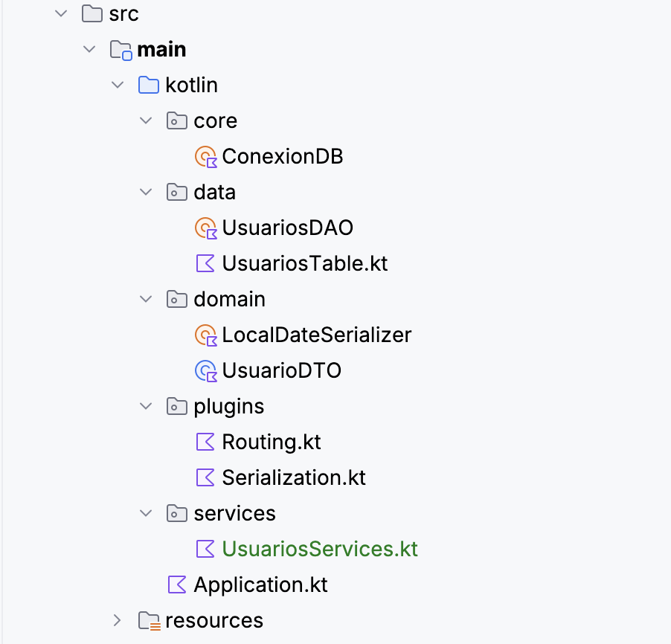Collapse the data package chevron
The width and height of the screenshot is (671, 644).
tap(146, 192)
